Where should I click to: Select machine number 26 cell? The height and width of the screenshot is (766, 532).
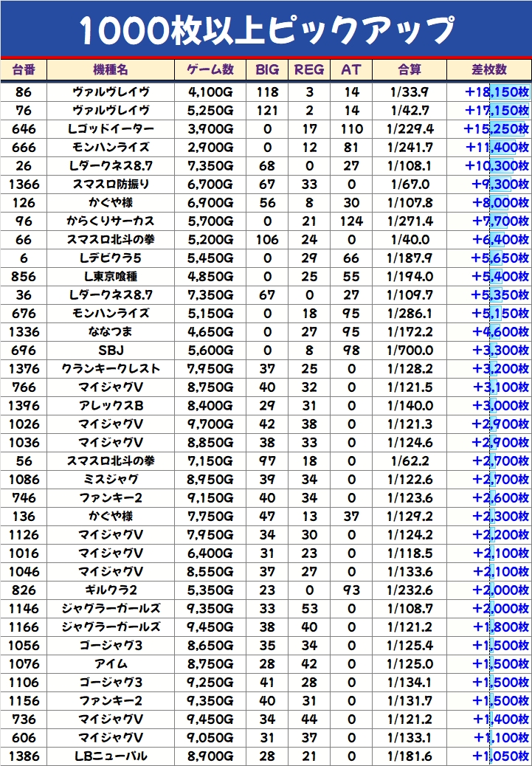(x=24, y=165)
